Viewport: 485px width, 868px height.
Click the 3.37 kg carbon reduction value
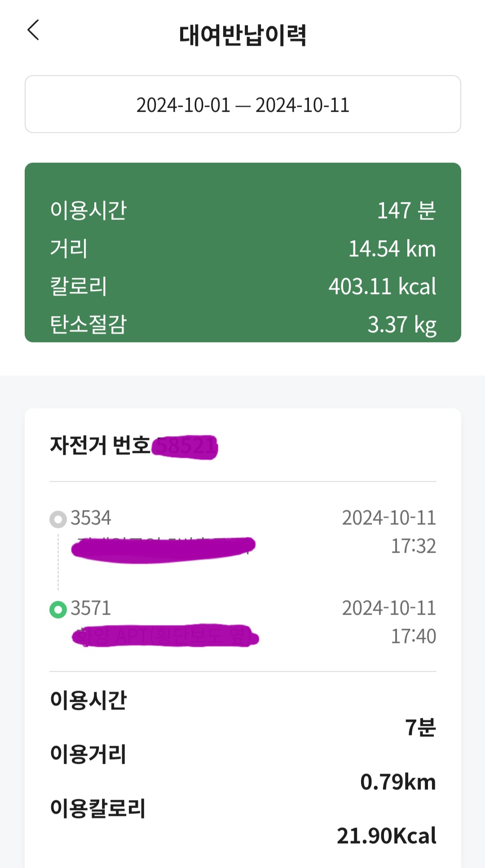(401, 324)
